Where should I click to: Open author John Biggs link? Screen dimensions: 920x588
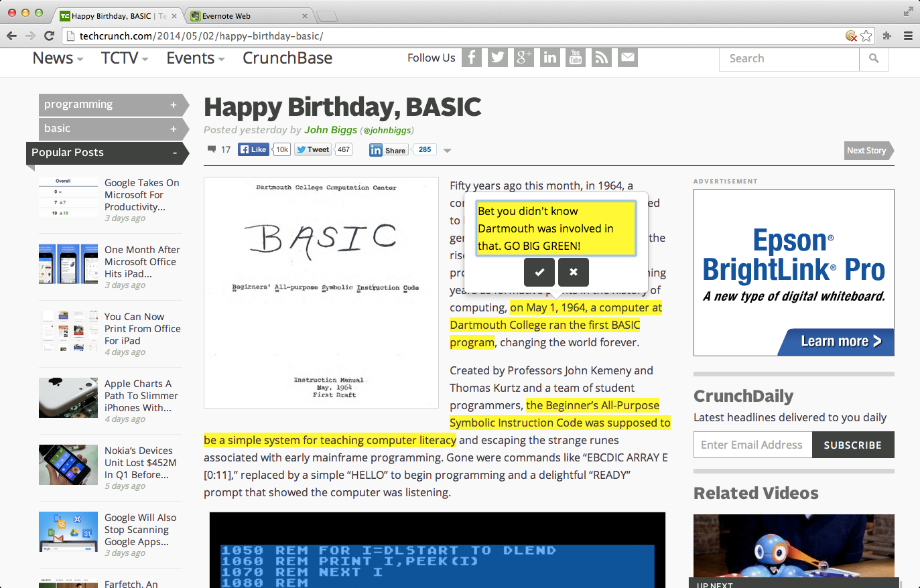(330, 130)
